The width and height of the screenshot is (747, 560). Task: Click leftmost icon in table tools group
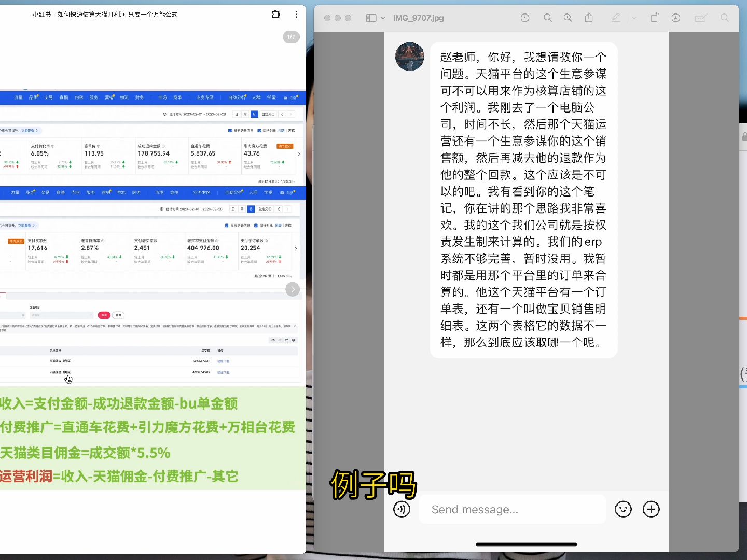(x=273, y=340)
